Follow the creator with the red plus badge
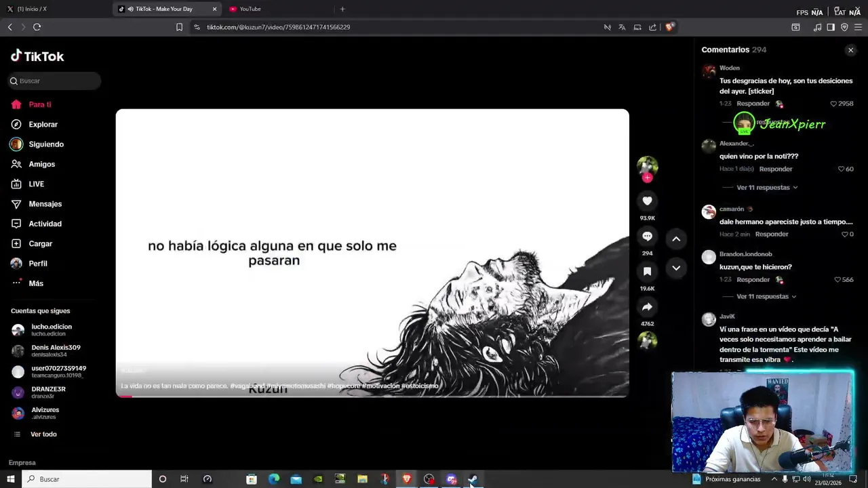Image resolution: width=868 pixels, height=488 pixels. [x=647, y=178]
